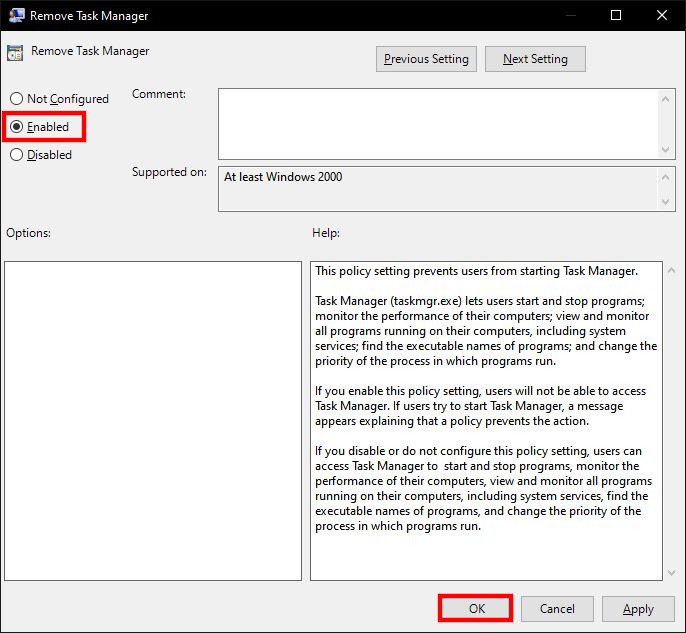Click Help pane scroll down arrow
The width and height of the screenshot is (686, 633).
672,572
